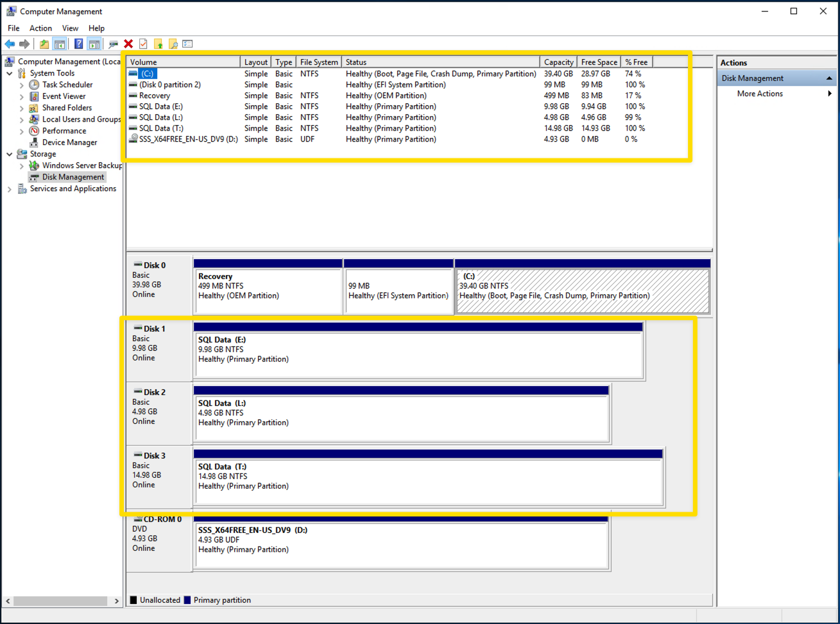This screenshot has height=624, width=840.
Task: Open More Actions in the Actions pane
Action: click(x=760, y=94)
